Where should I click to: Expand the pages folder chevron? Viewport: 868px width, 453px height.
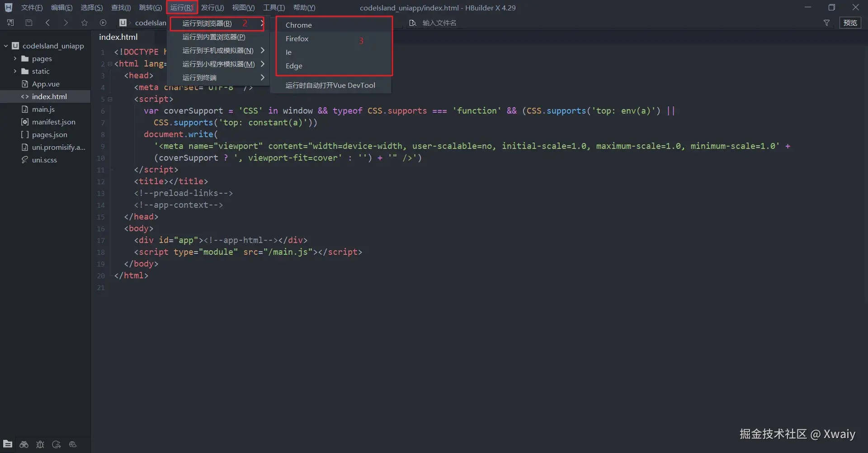pyautogui.click(x=15, y=58)
